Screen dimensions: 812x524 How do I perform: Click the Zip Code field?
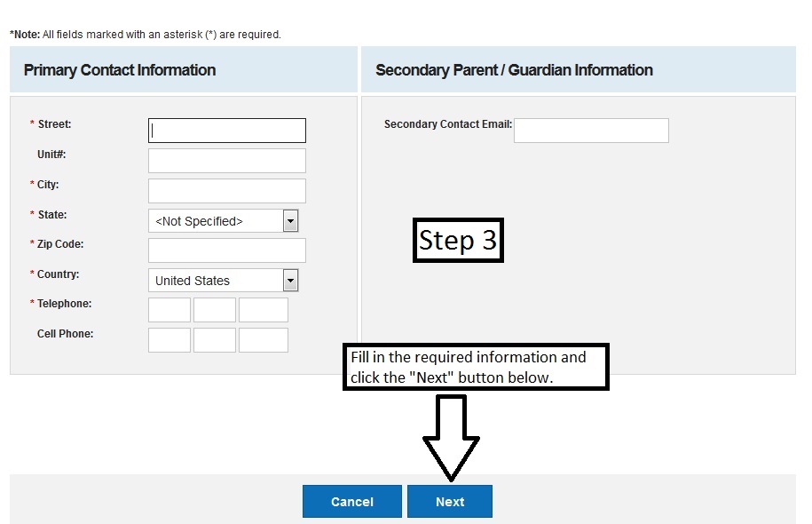(x=227, y=250)
